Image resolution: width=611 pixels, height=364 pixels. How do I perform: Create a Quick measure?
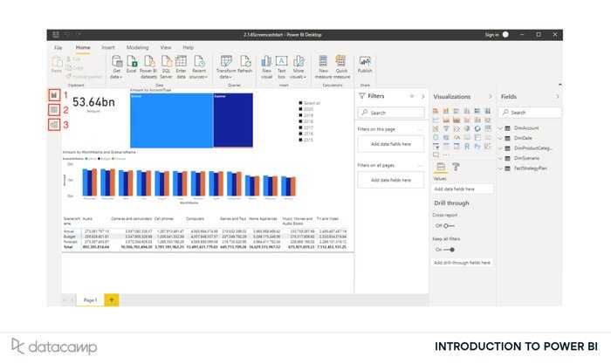click(341, 67)
